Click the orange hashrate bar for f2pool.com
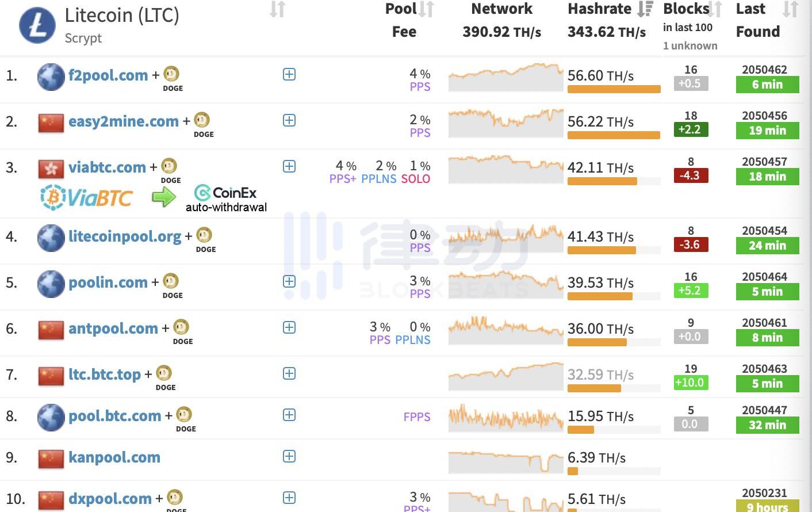The height and width of the screenshot is (512, 812). click(614, 89)
